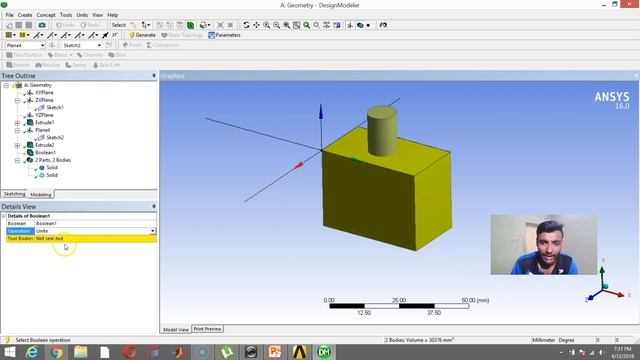Screen dimensions: 640x360
Task: Open the Operation Unite dropdown
Action: pos(152,231)
